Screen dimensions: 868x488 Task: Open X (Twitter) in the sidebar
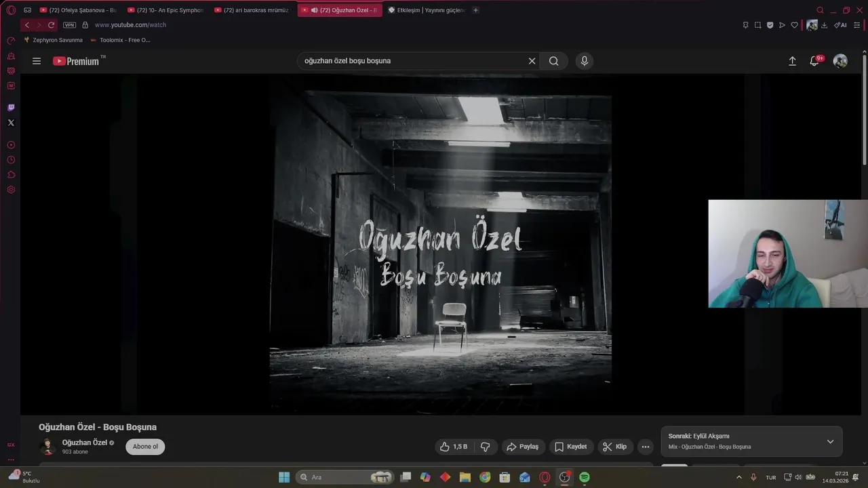(11, 123)
